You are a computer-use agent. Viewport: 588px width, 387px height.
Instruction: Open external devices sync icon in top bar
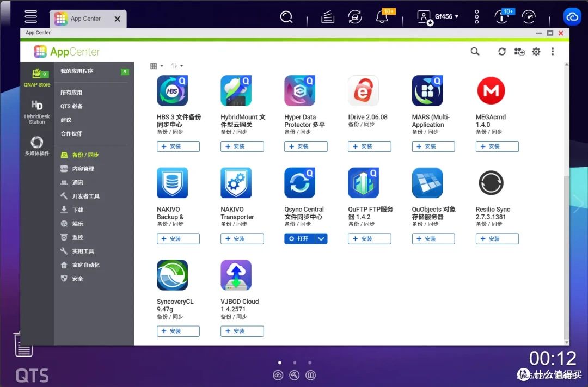click(x=355, y=17)
